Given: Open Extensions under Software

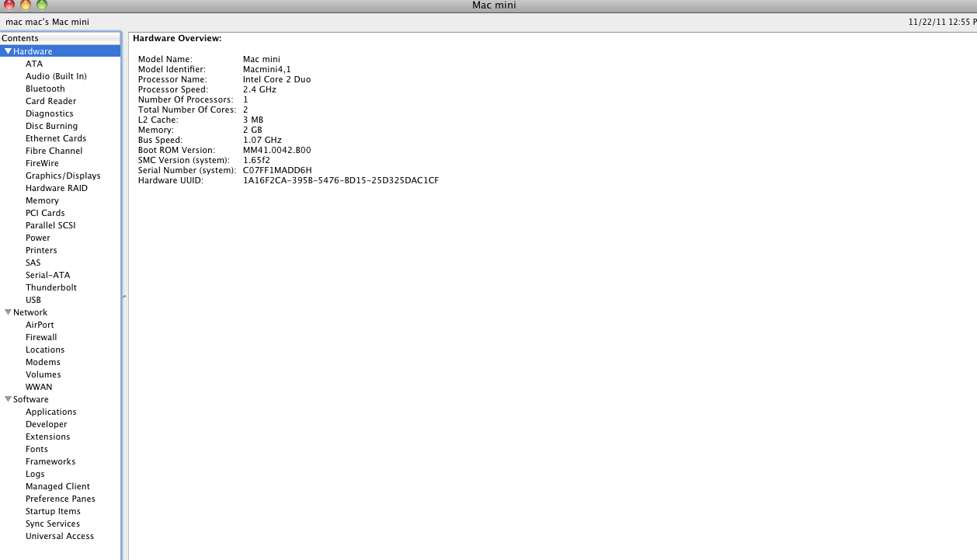Looking at the screenshot, I should point(47,437).
